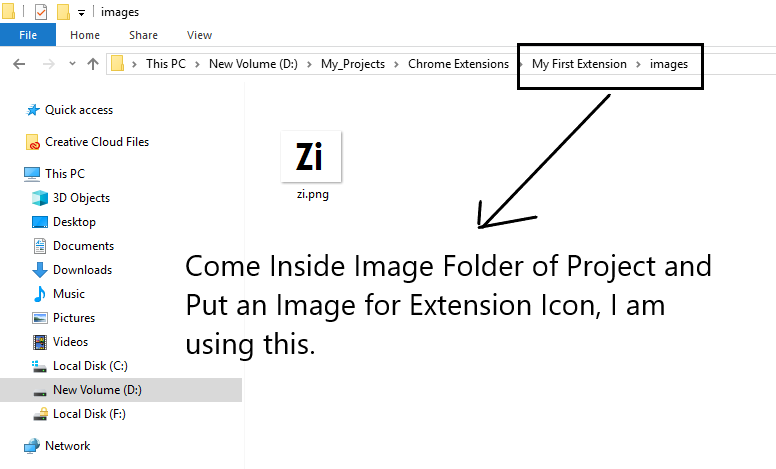Open Customize Quick Access Toolbar dropdown

[x=81, y=13]
